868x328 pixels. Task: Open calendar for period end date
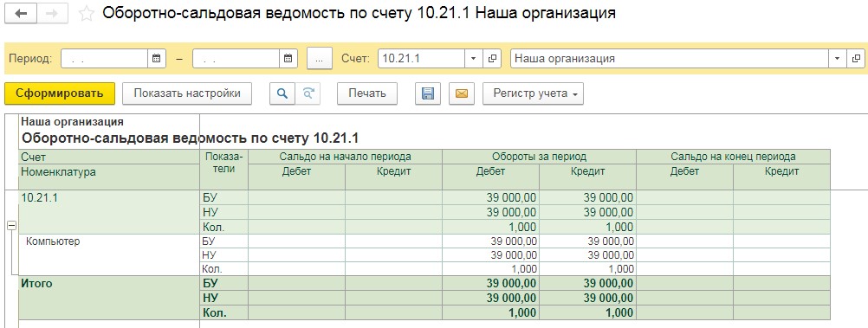click(x=288, y=58)
